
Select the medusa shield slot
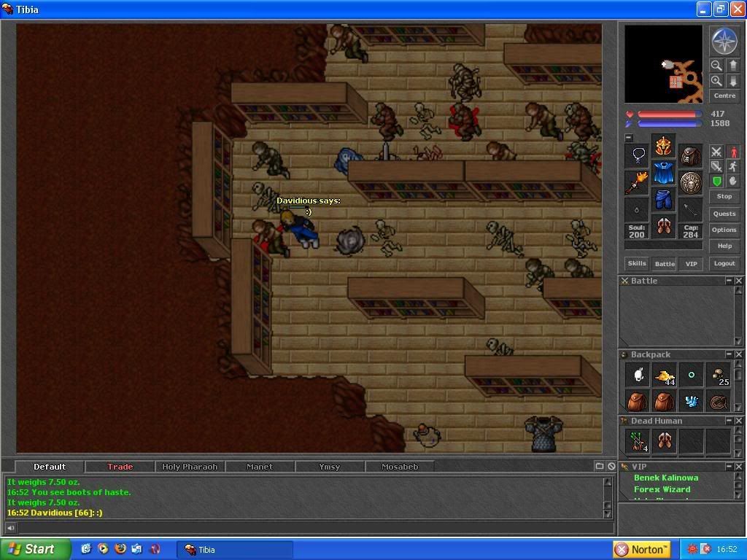[x=690, y=183]
